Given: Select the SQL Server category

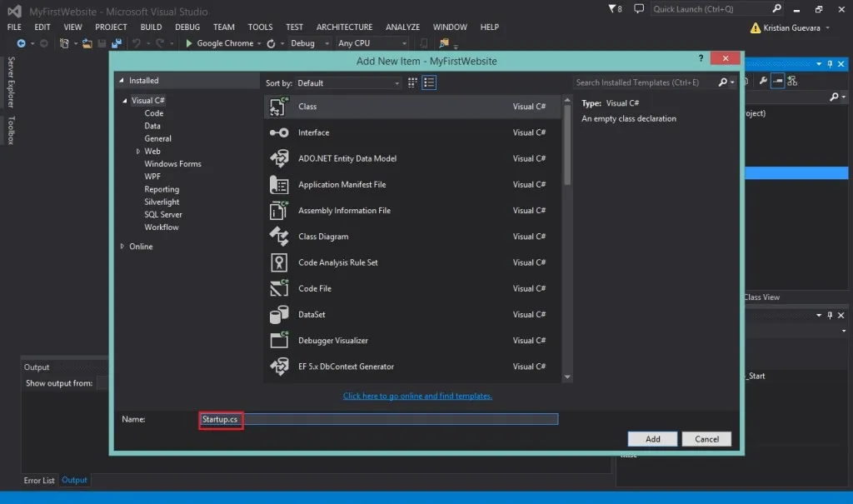Looking at the screenshot, I should click(x=163, y=214).
